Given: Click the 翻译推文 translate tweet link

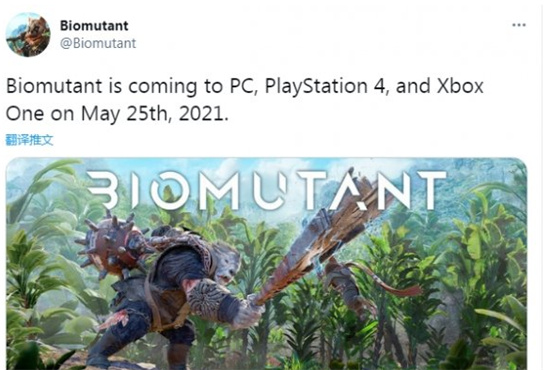Looking at the screenshot, I should (29, 140).
